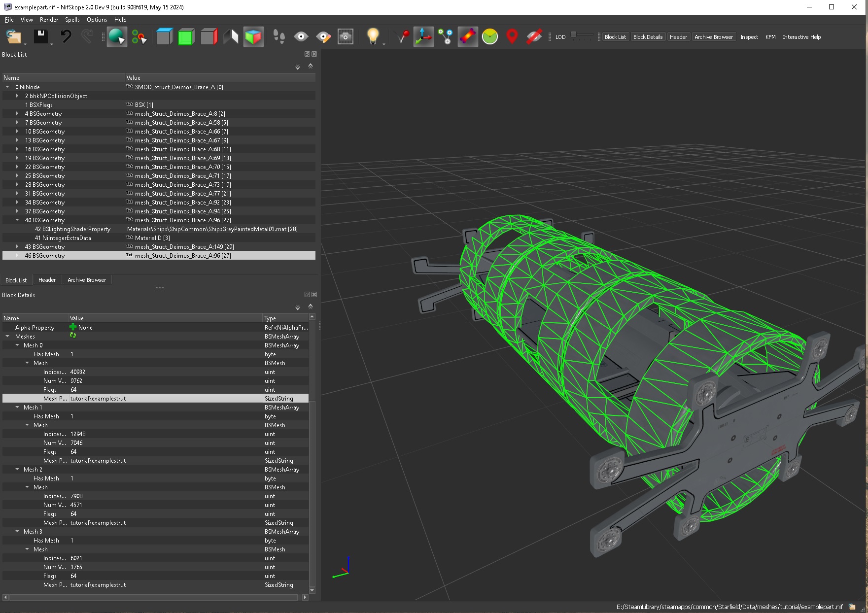Viewport: 868px width, 613px height.
Task: Click the yellow-green disc icon
Action: (x=490, y=37)
